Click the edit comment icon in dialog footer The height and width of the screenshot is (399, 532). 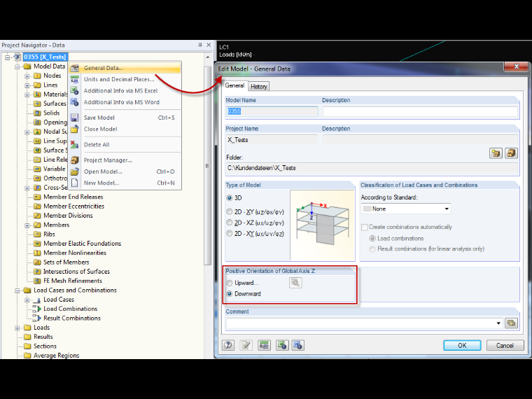coord(246,345)
